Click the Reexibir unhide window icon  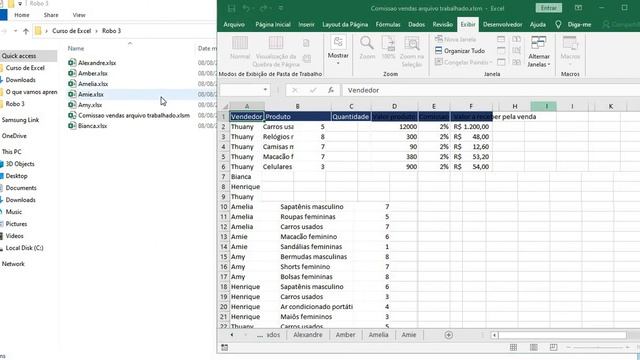point(501,62)
